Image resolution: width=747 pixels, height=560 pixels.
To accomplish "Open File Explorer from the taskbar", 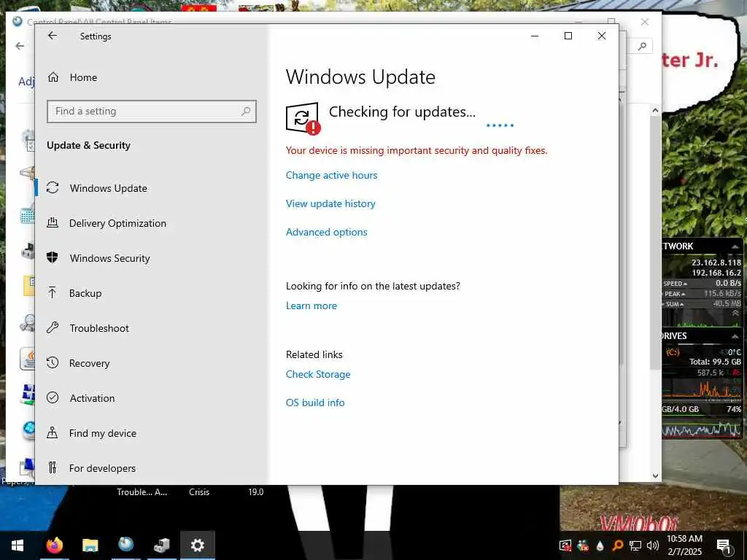I will click(90, 545).
